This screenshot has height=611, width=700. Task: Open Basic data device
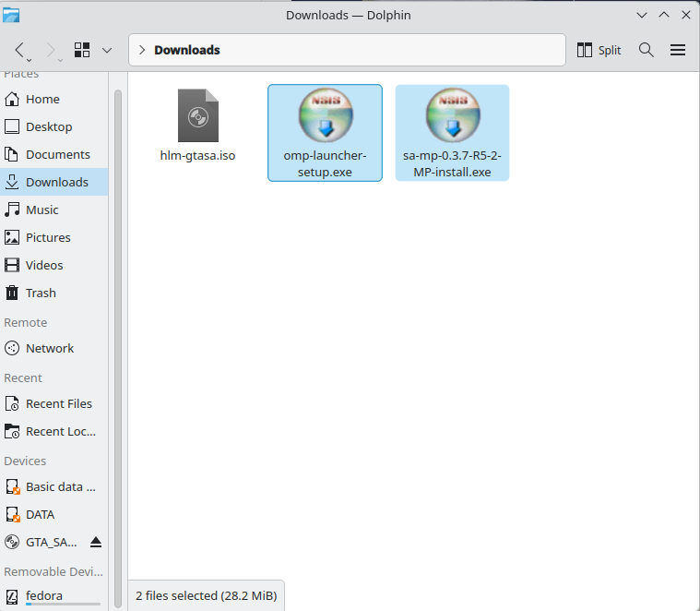pos(54,486)
